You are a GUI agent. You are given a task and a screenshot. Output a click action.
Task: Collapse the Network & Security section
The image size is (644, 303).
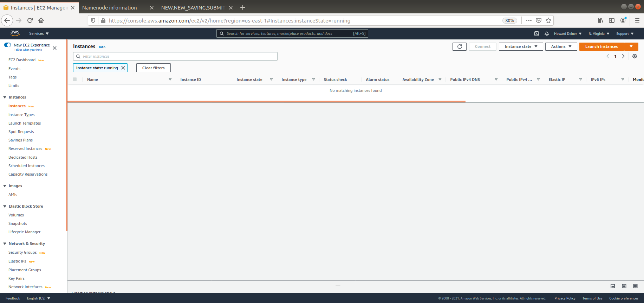[x=5, y=244]
